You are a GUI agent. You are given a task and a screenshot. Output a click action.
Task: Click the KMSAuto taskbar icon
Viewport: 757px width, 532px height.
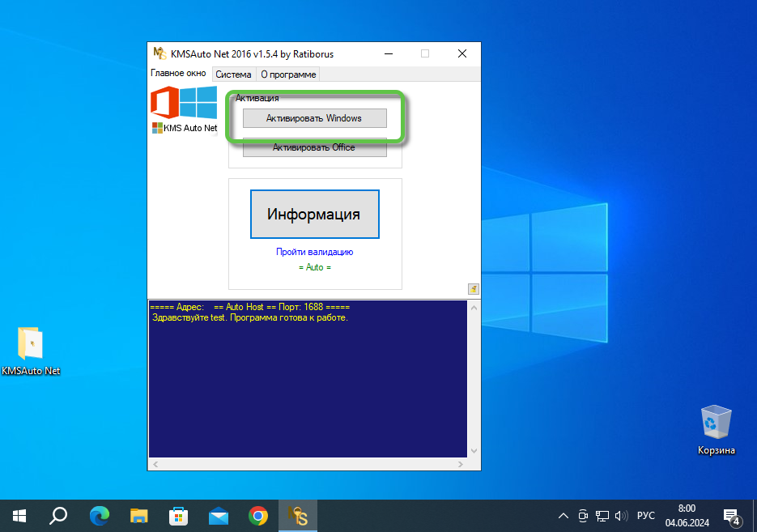(x=298, y=516)
